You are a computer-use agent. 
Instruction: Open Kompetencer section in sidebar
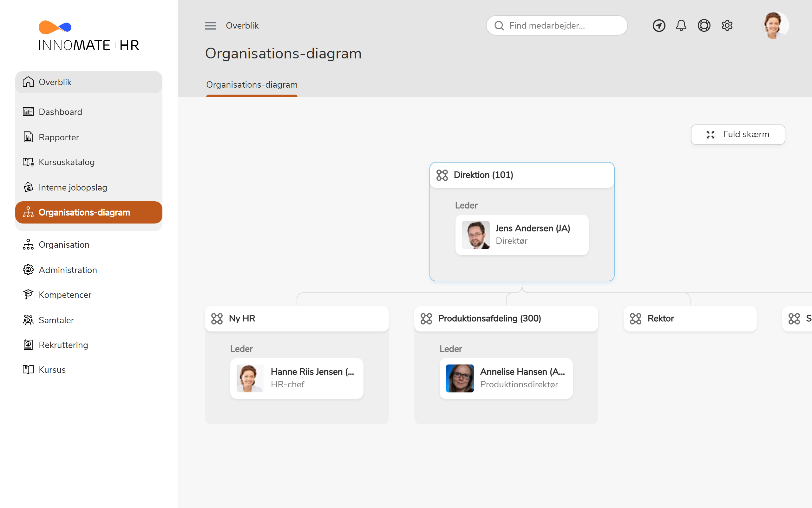[x=88, y=295]
